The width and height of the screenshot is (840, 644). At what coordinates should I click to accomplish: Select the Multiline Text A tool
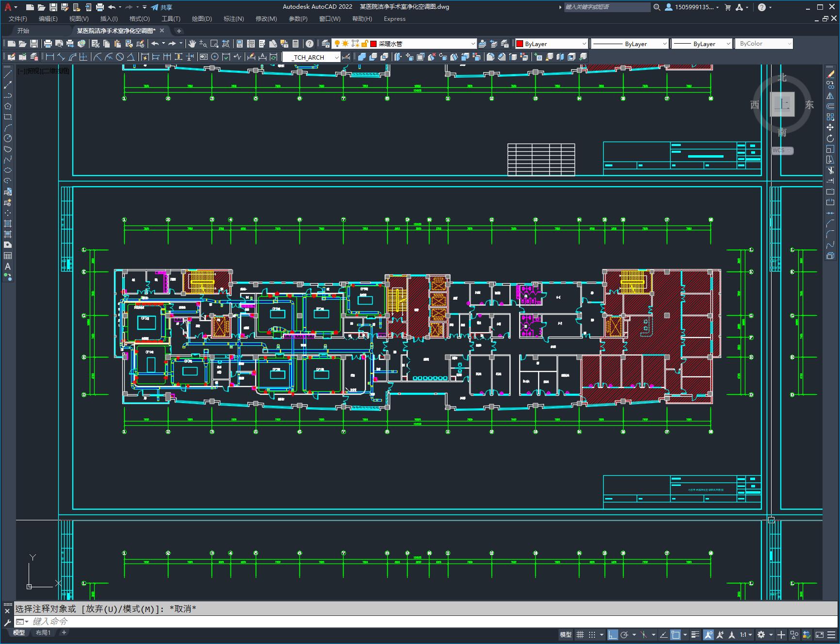8,266
